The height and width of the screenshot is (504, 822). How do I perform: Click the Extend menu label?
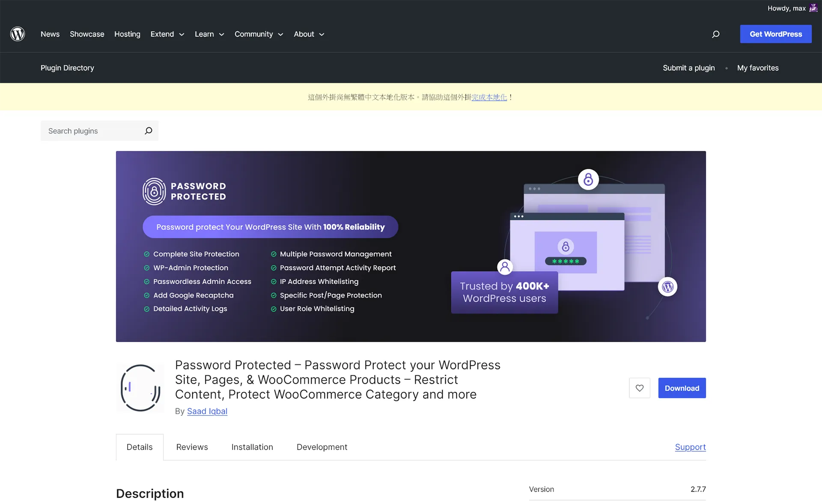click(x=162, y=34)
